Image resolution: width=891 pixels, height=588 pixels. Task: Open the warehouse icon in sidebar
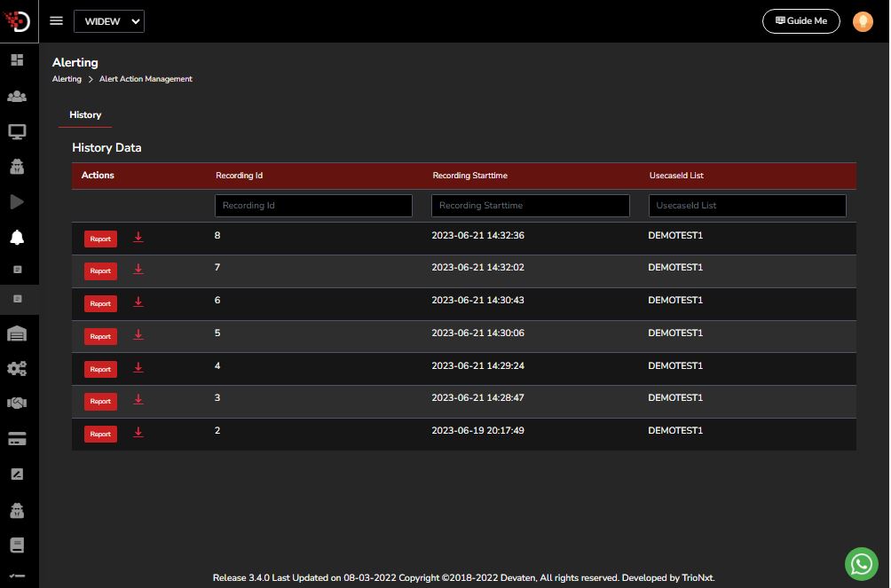[17, 333]
